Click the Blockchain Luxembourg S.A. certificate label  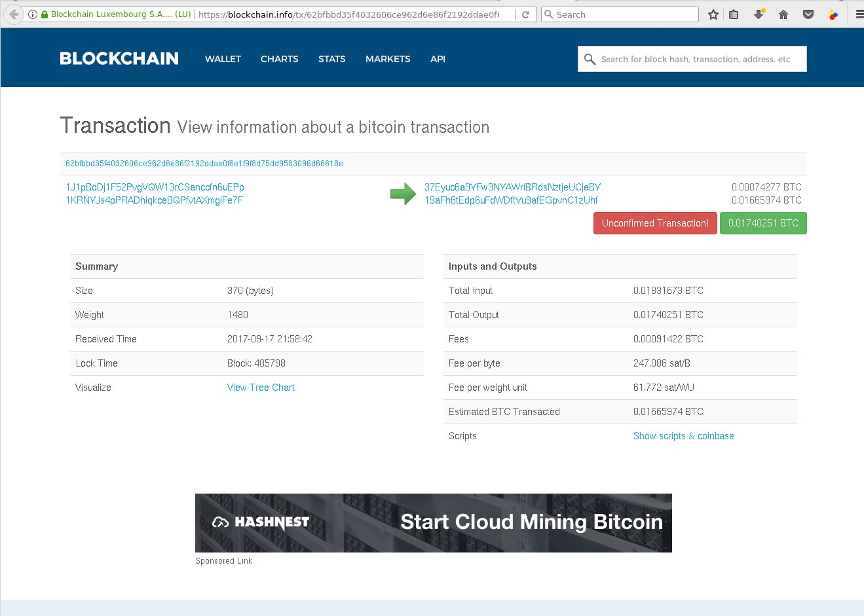click(x=121, y=14)
